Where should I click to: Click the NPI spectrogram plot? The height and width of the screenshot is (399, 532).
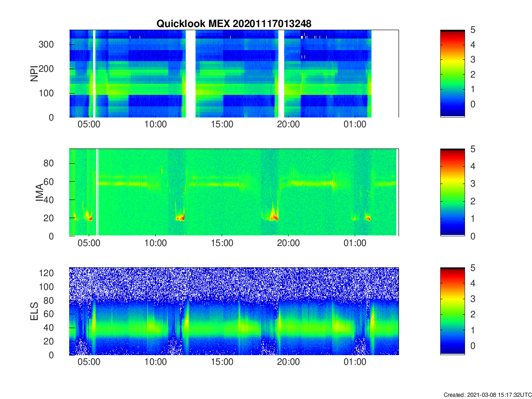(x=234, y=74)
